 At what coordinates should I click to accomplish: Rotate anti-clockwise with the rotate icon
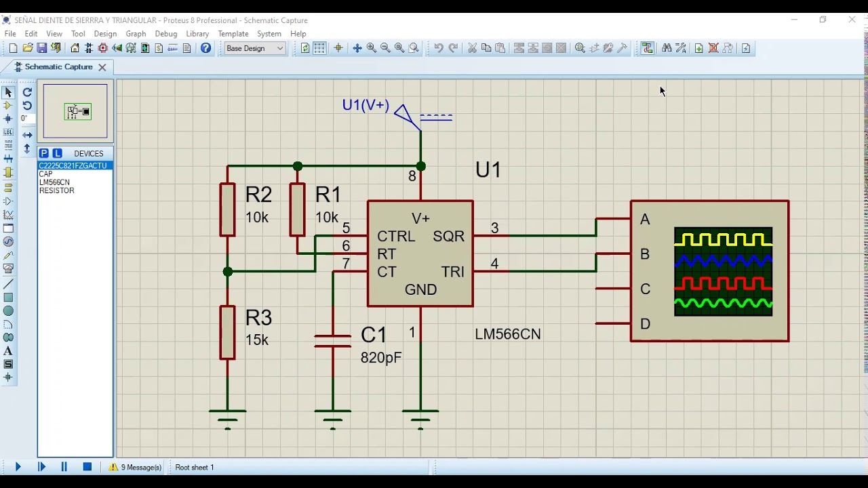(x=27, y=106)
